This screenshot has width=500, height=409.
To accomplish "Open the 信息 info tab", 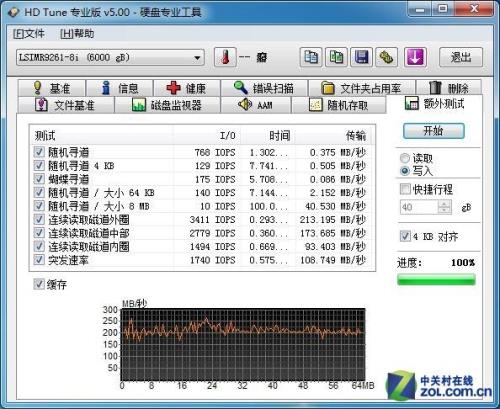I will tap(120, 88).
